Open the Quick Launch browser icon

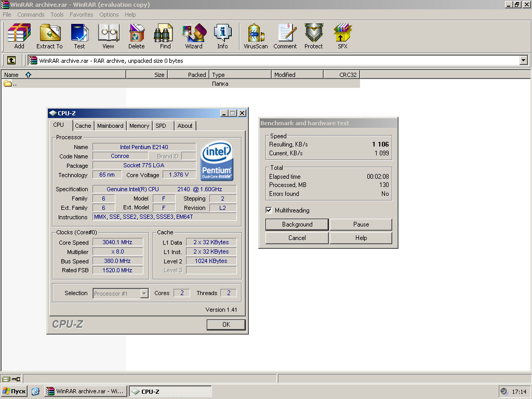(35, 391)
